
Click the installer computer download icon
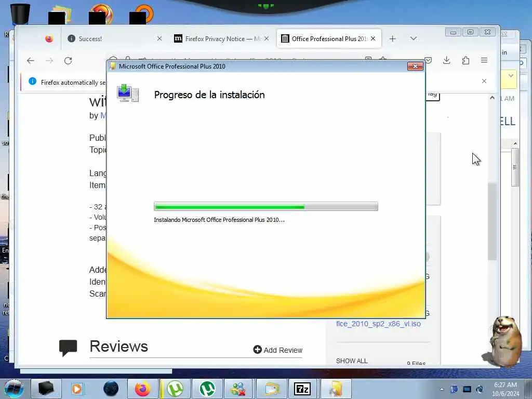click(x=128, y=94)
